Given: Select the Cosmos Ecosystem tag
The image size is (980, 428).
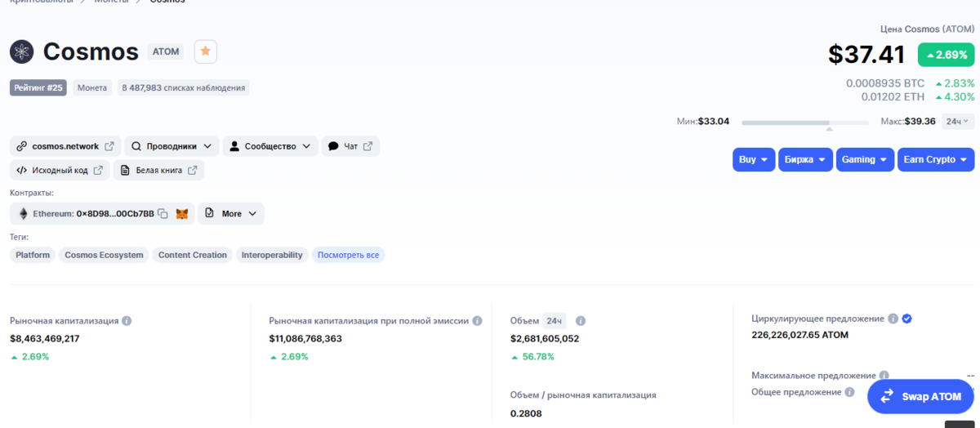Looking at the screenshot, I should pyautogui.click(x=104, y=256).
